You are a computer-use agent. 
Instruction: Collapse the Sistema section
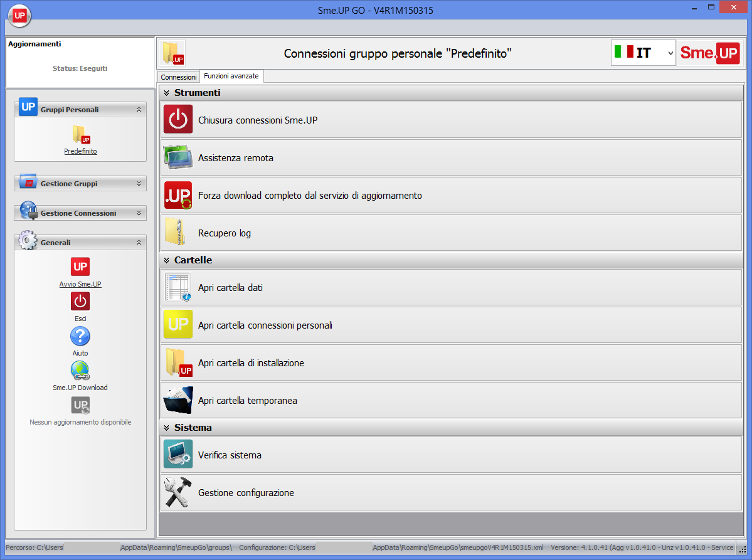pos(166,428)
